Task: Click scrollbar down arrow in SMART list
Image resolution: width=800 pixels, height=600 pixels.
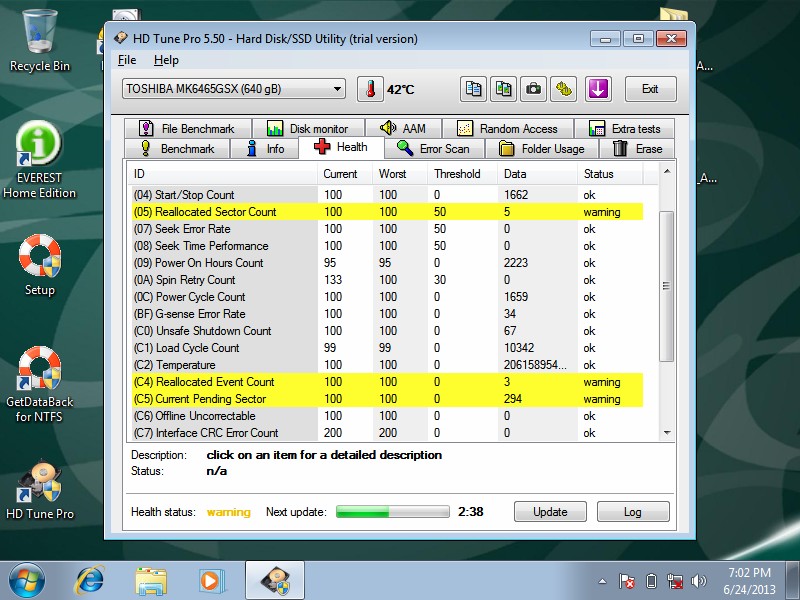Action: pos(666,433)
